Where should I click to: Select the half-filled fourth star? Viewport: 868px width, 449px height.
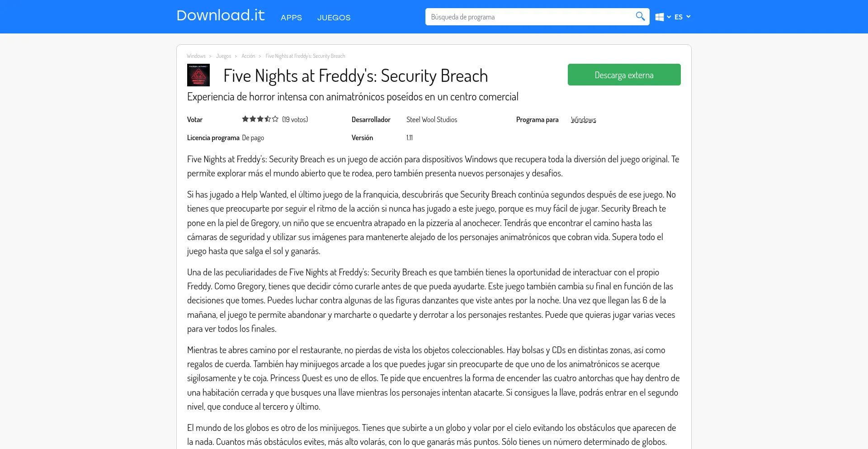point(268,119)
